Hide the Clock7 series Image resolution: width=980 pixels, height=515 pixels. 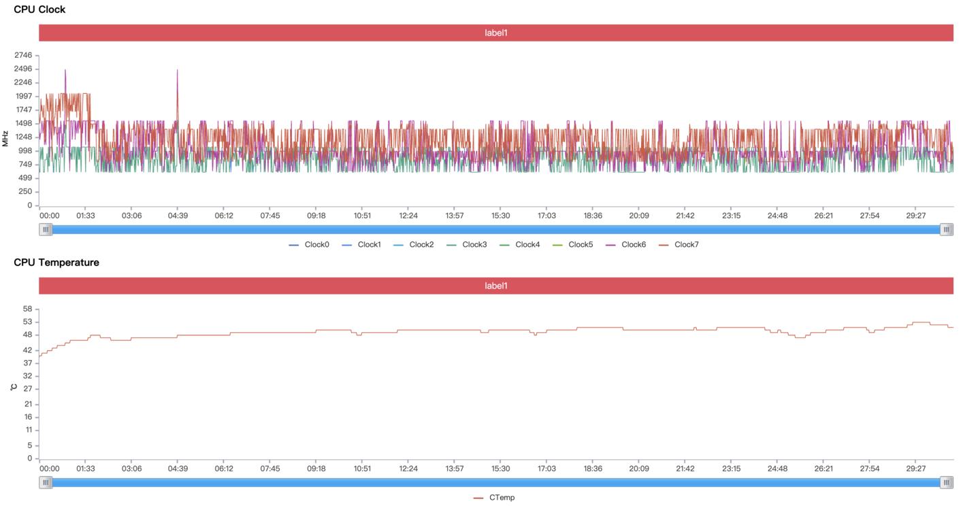pos(679,245)
